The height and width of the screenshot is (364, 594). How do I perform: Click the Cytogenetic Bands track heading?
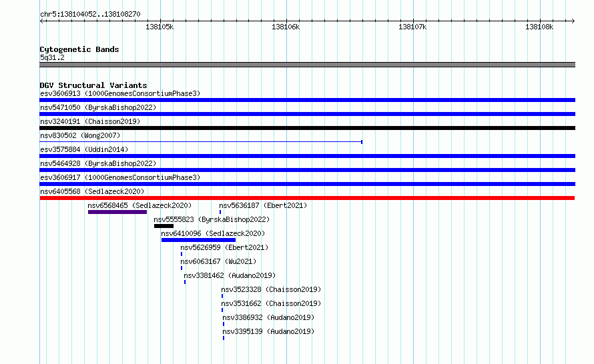[x=79, y=49]
